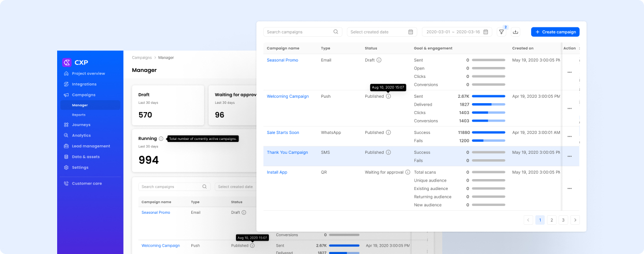
Task: Click Published info icon in back Manager window
Action: 252,246
